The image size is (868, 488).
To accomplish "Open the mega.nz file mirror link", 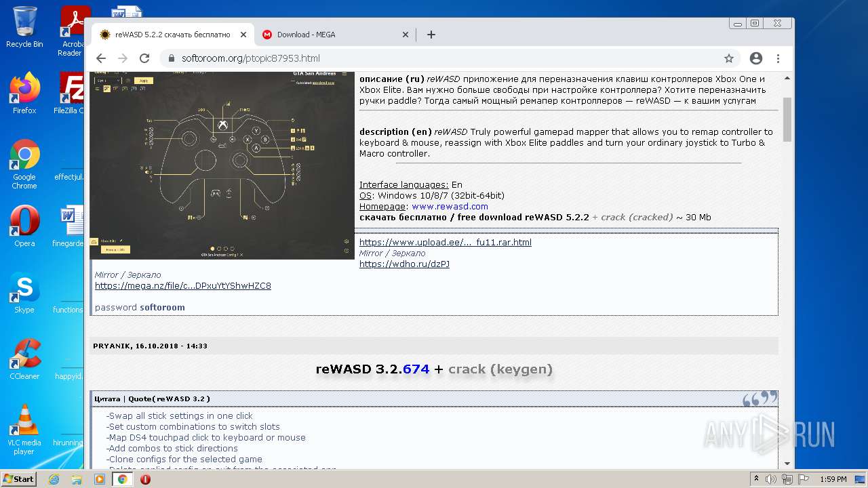I will [x=182, y=285].
